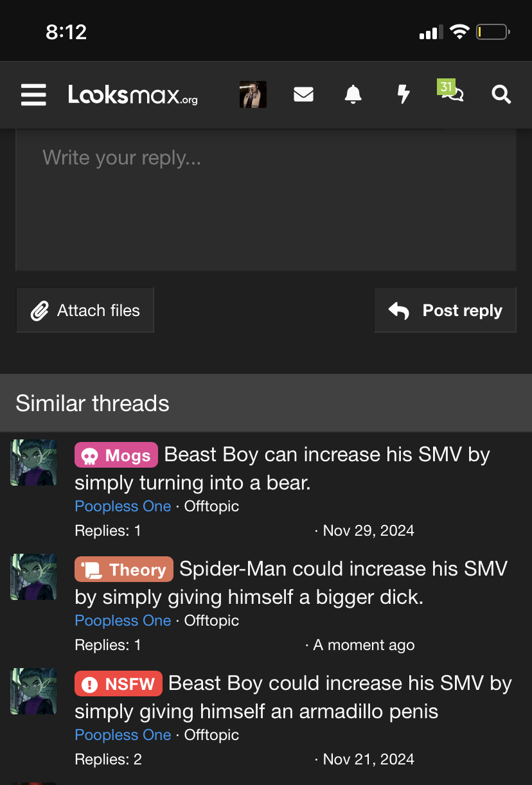Open Poopless One profile under first thread

pos(123,506)
